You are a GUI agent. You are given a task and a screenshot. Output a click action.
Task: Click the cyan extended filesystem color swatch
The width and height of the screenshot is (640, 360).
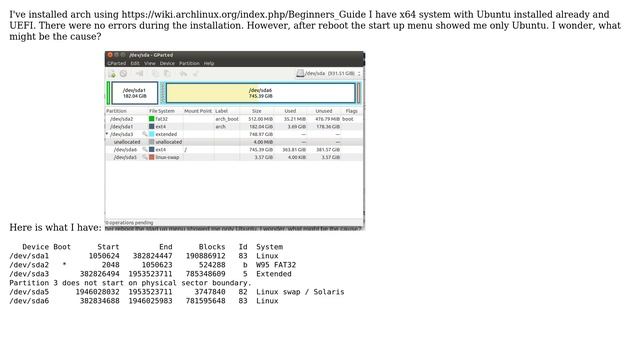pyautogui.click(x=151, y=134)
